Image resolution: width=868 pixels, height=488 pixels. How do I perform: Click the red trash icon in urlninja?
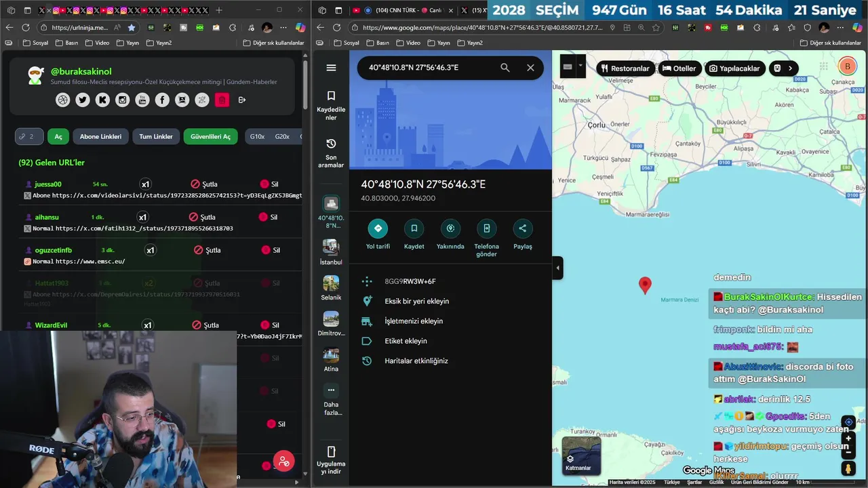(x=222, y=100)
